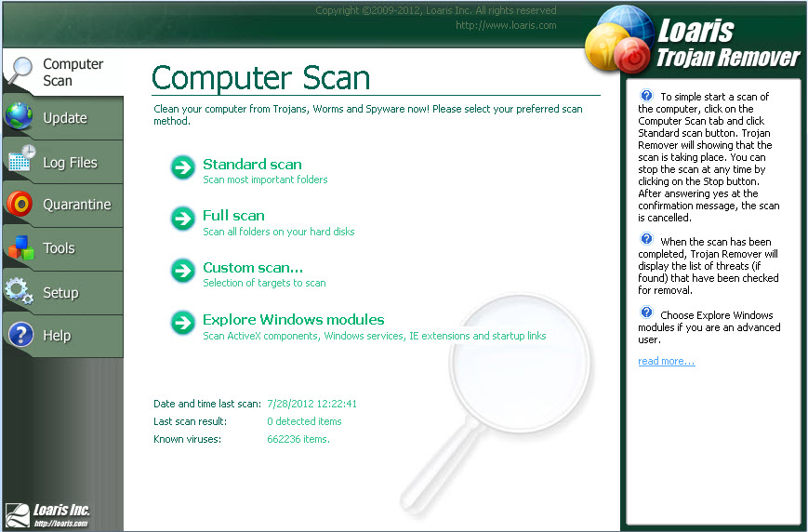Click 'Scan most important folders' description
Image resolution: width=808 pixels, height=532 pixels.
pos(265,180)
